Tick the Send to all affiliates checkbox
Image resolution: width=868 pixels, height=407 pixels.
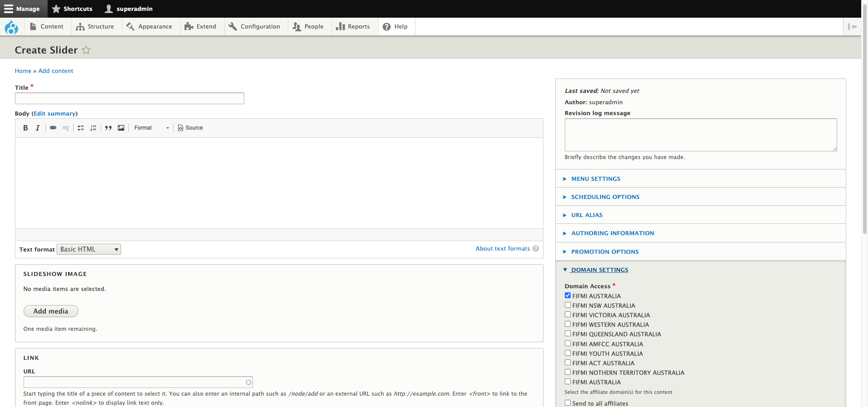567,402
